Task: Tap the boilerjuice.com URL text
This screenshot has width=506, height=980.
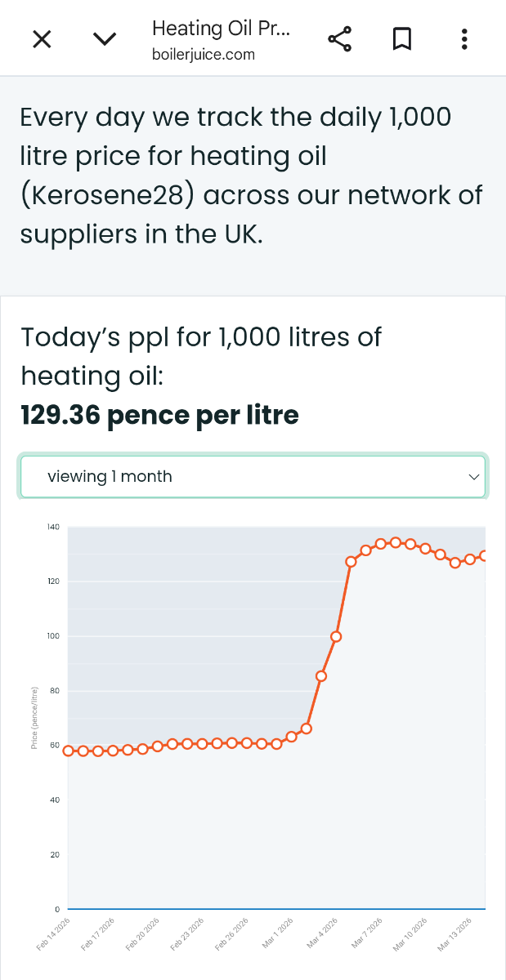Action: [204, 55]
